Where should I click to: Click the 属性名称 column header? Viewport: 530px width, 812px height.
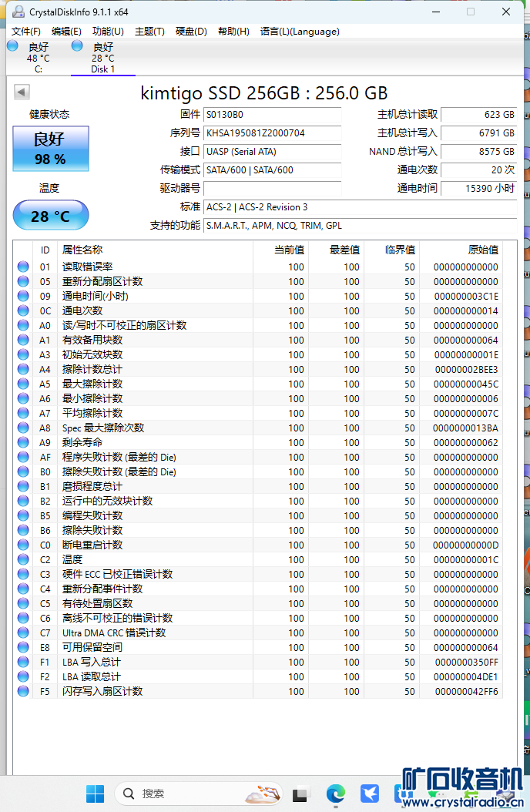tap(156, 250)
